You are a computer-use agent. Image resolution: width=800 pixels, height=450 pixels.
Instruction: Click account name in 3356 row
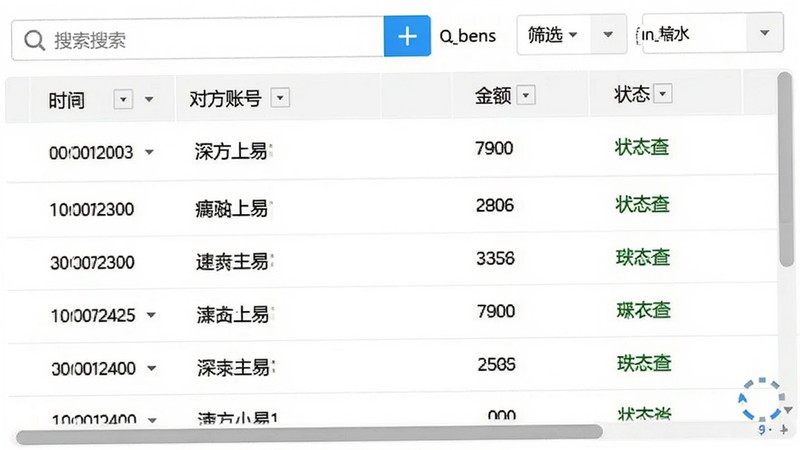(x=235, y=262)
